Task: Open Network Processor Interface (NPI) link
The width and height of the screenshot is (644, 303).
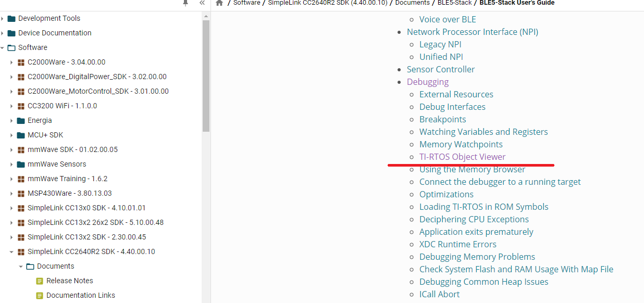Action: coord(473,32)
